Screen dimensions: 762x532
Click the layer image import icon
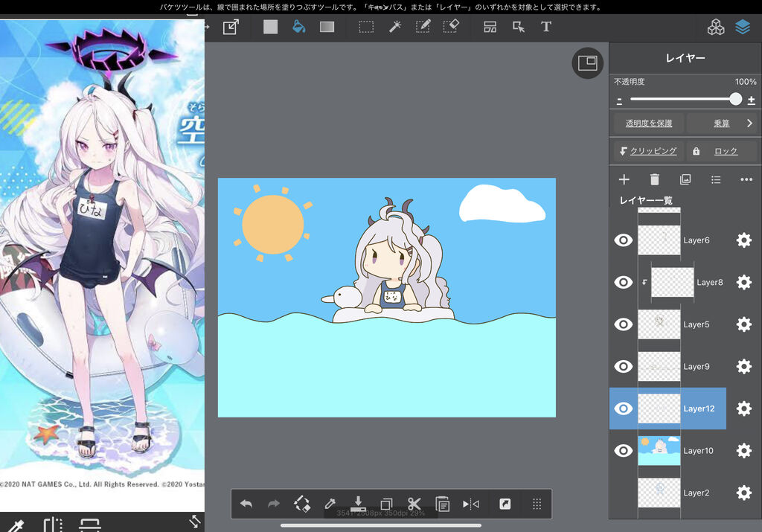click(x=685, y=179)
